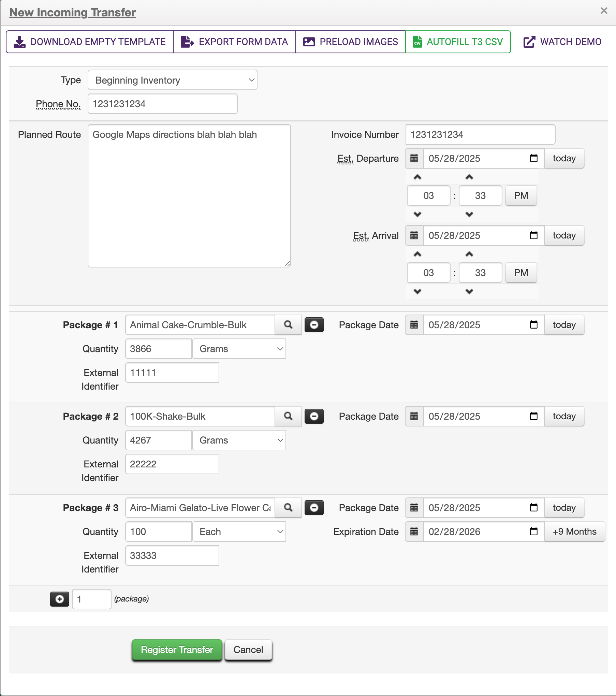Image resolution: width=616 pixels, height=696 pixels.
Task: Click Download Empty Template
Action: (x=90, y=42)
